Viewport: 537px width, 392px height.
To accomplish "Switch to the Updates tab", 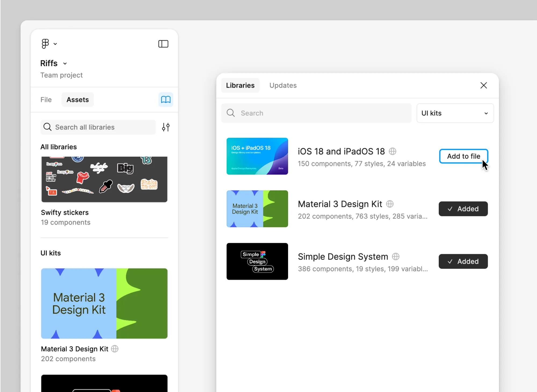I will [x=283, y=85].
